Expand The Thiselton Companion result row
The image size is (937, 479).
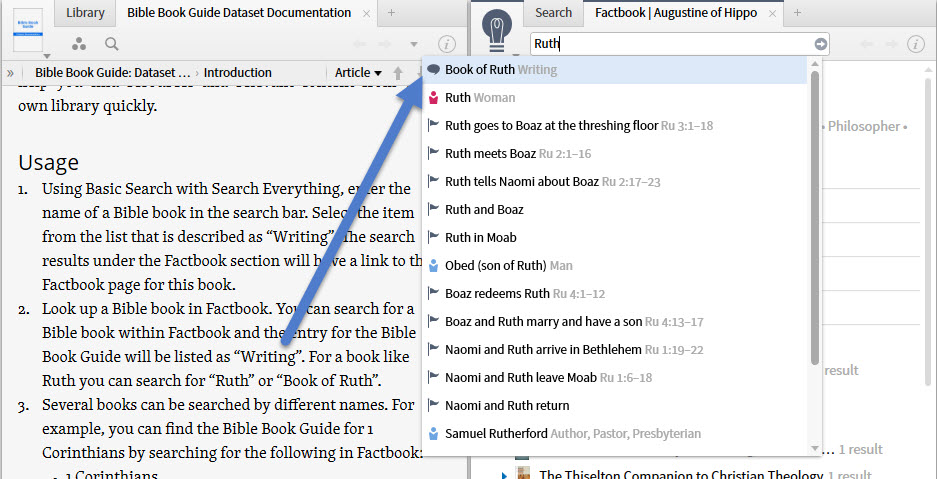(504, 475)
